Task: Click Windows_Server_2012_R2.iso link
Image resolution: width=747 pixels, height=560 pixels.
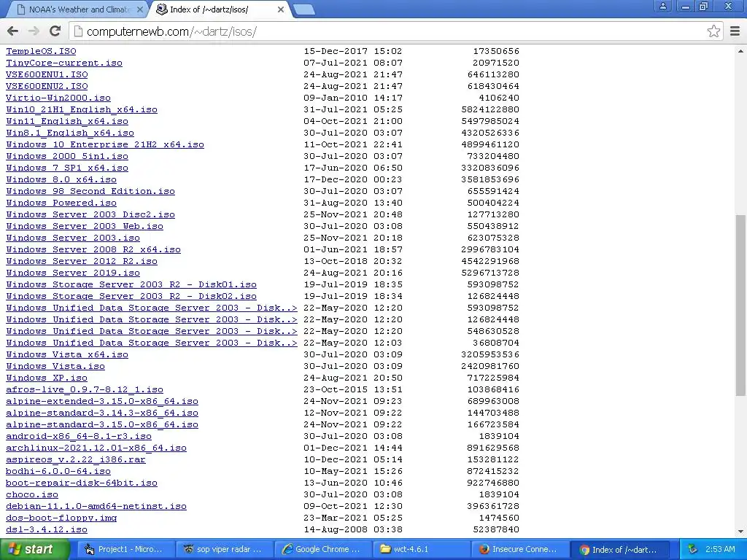Action: (x=82, y=261)
